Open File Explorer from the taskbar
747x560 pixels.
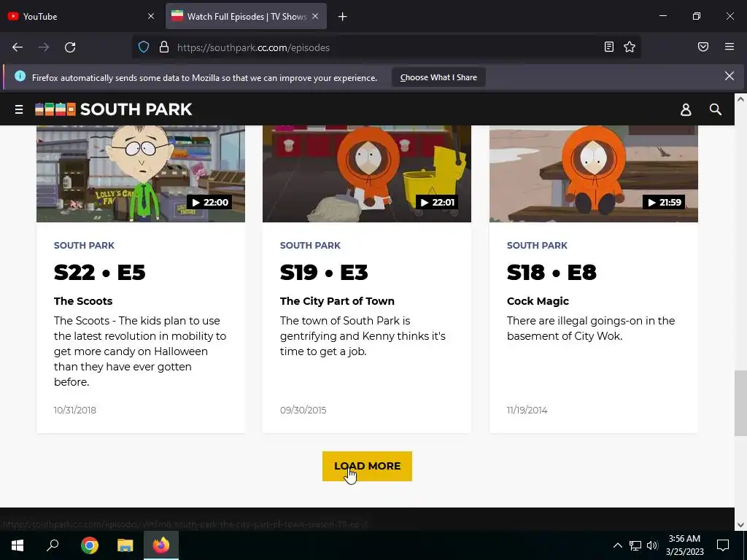125,545
